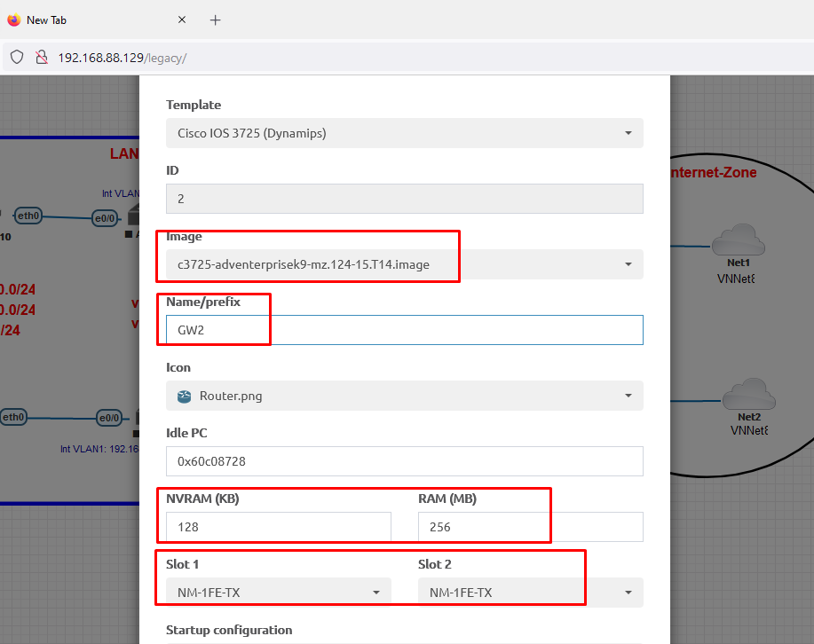Click the Net2 cloud icon
The width and height of the screenshot is (814, 644).
[748, 394]
